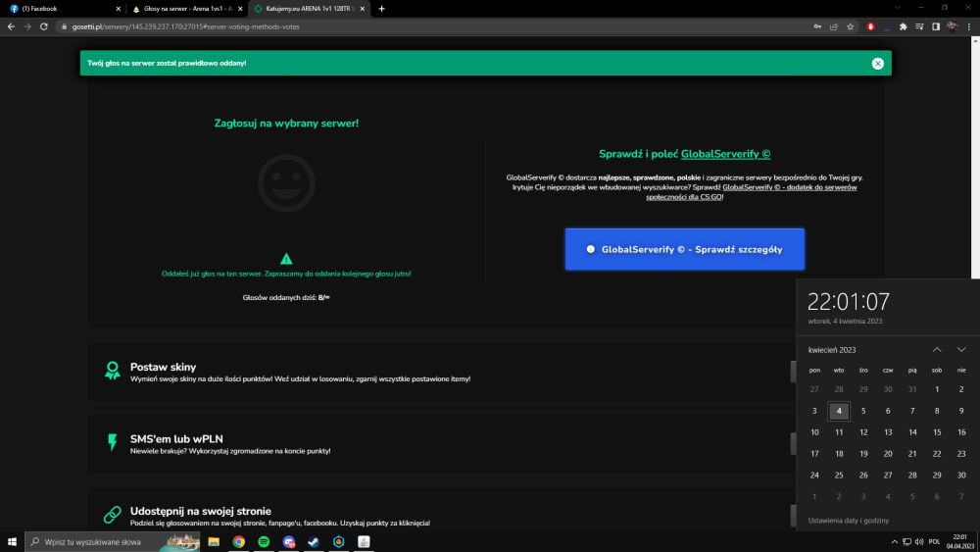Viewport: 980px width, 552px height.
Task: Show the previous month in calendar
Action: pyautogui.click(x=937, y=349)
